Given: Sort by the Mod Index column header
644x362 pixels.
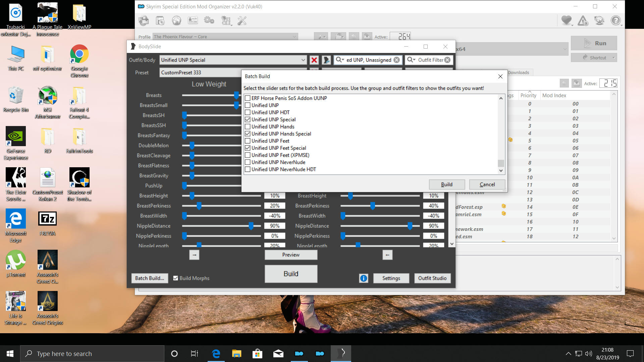Looking at the screenshot, I should coord(554,96).
